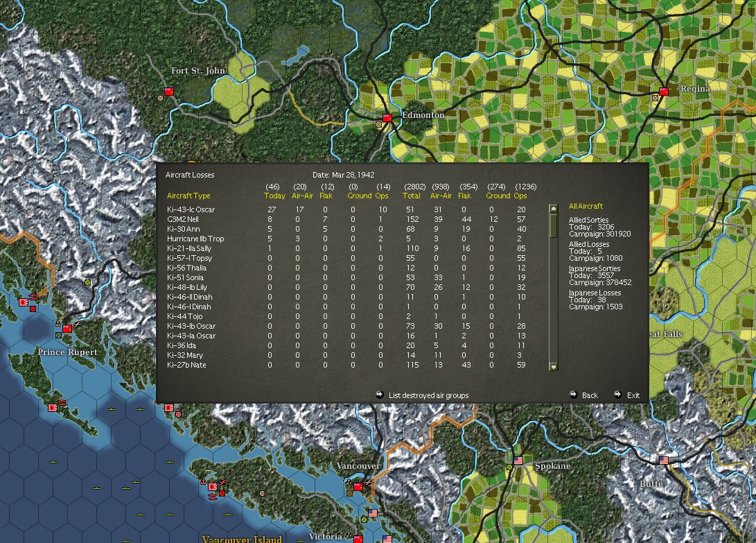Click the Air-Air header under (20)
756x543 pixels.
(x=302, y=196)
